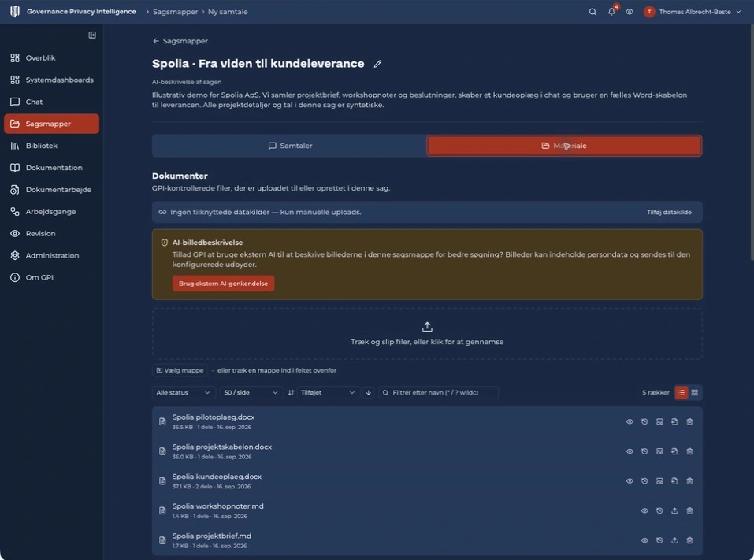Click the file-arrow icon for Spolia projektskabelon.docx
This screenshot has height=560, width=754.
674,451
